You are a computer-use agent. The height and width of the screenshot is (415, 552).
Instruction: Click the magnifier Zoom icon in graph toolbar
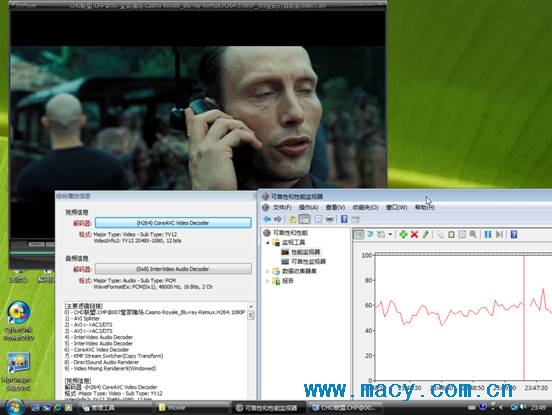point(473,234)
